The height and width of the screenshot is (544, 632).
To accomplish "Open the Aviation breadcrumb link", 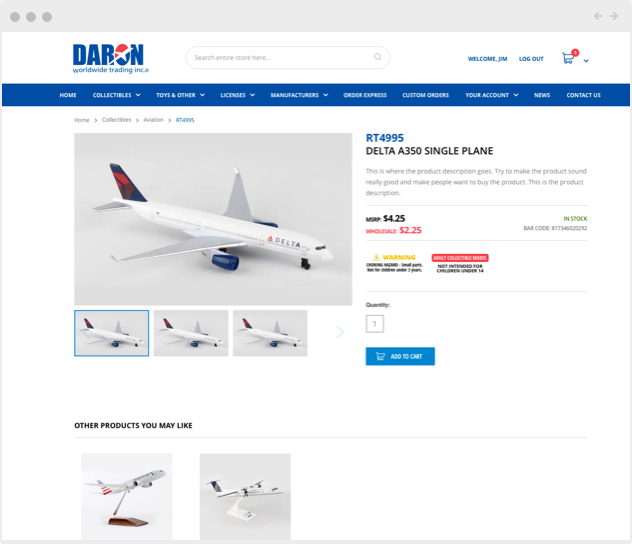I will pos(153,120).
